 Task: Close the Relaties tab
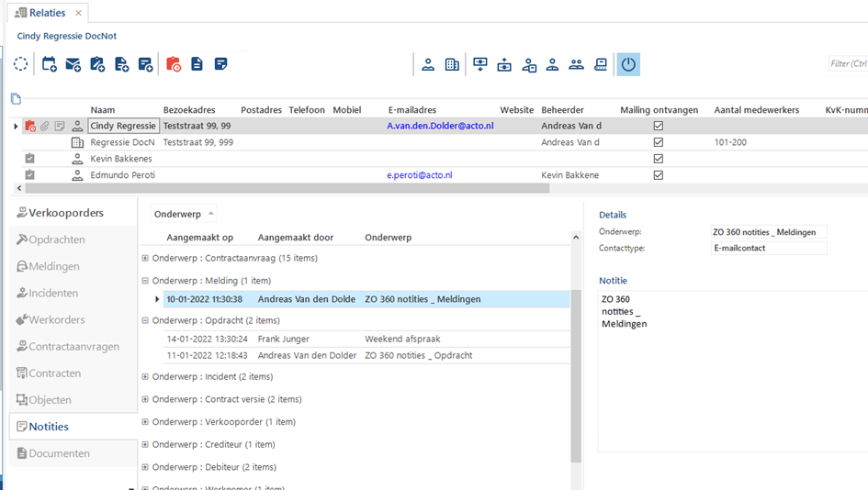78,13
